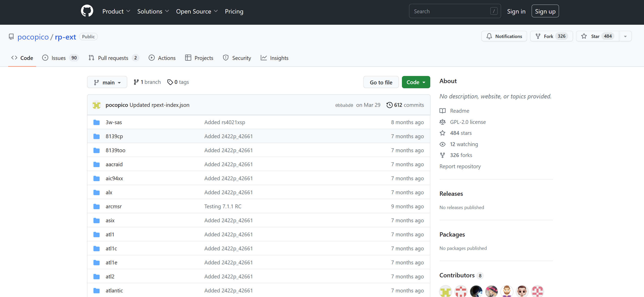Viewport: 644px width, 297px height.
Task: Open folder icon for 3w-sas
Action: pyautogui.click(x=97, y=122)
